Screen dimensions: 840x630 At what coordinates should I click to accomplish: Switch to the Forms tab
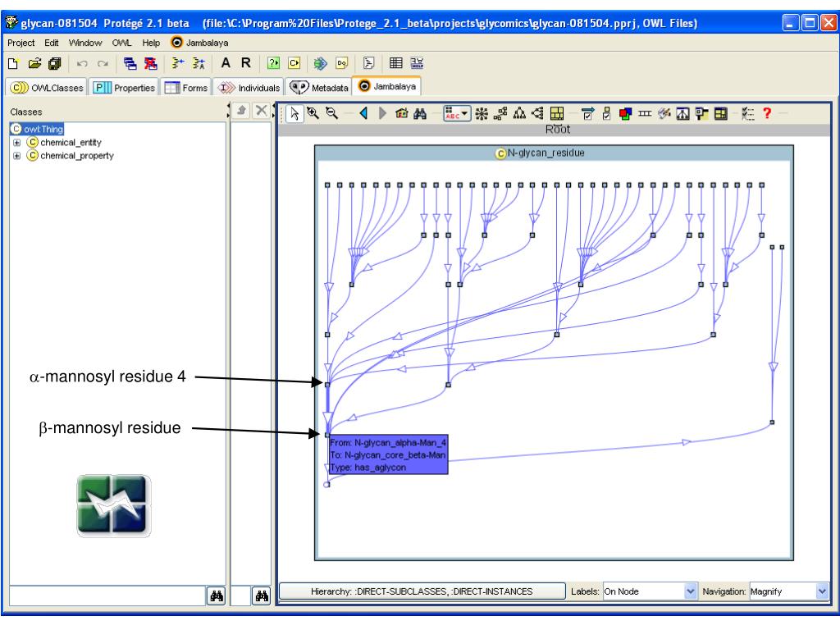[186, 87]
